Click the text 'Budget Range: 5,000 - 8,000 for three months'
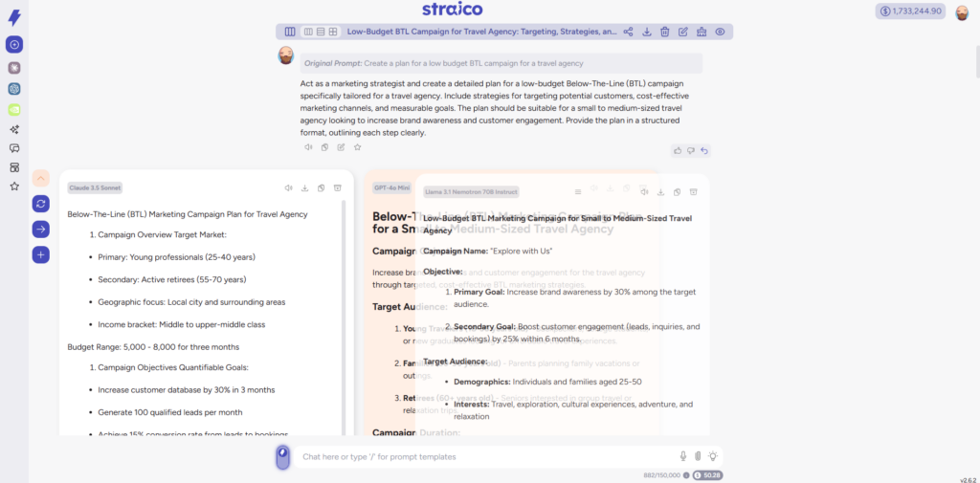Viewport: 980px width, 483px height. [x=153, y=347]
